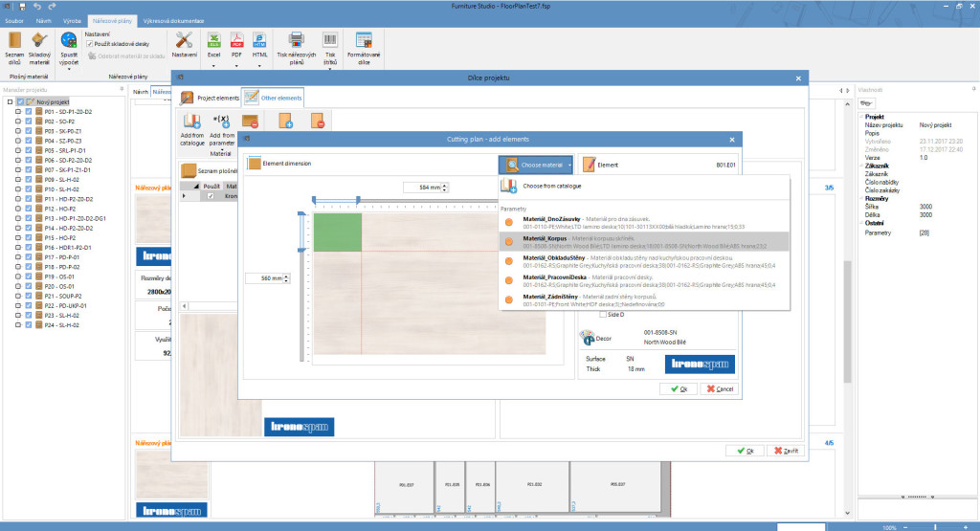Uncheck P01 - SD-P1-Z0-D2 checkbox

[x=29, y=112]
